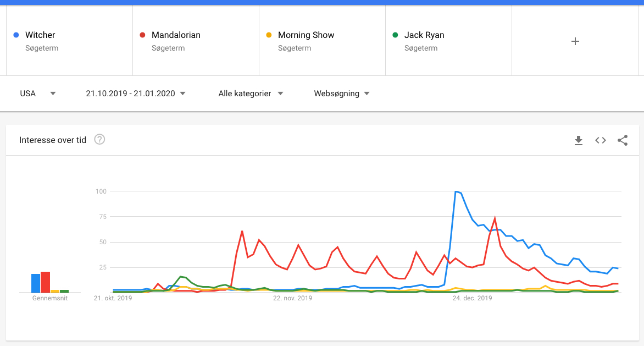Screen dimensions: 644x346
Task: Click the green Jack Ryan legend dot
Action: click(395, 35)
